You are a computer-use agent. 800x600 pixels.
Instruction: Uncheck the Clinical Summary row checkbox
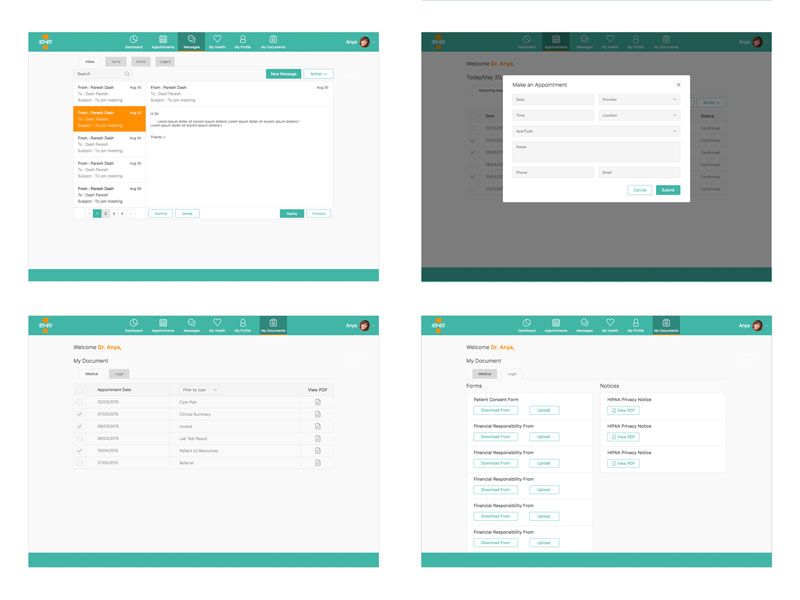(x=80, y=414)
